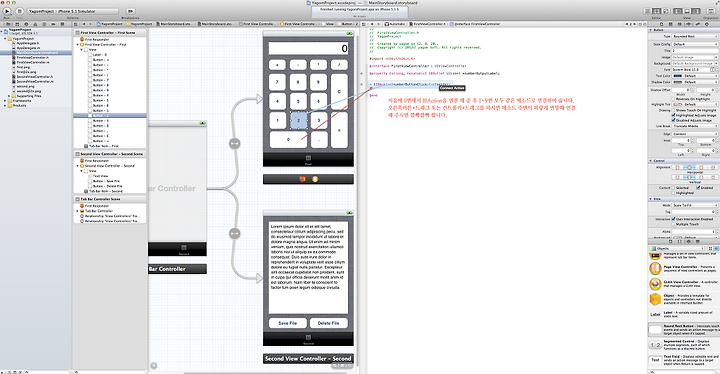Click the Delete File button in second scene
This screenshot has width=720, height=374.
tap(328, 323)
